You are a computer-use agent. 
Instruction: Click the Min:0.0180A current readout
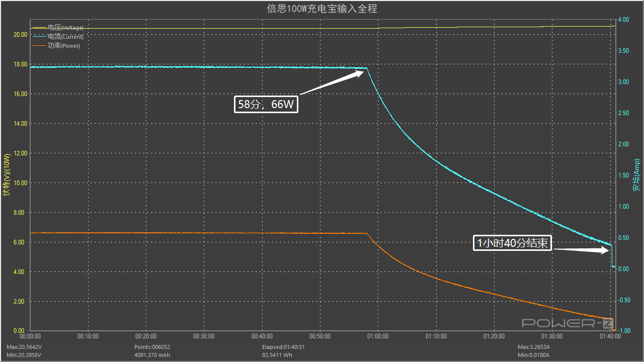(x=533, y=355)
